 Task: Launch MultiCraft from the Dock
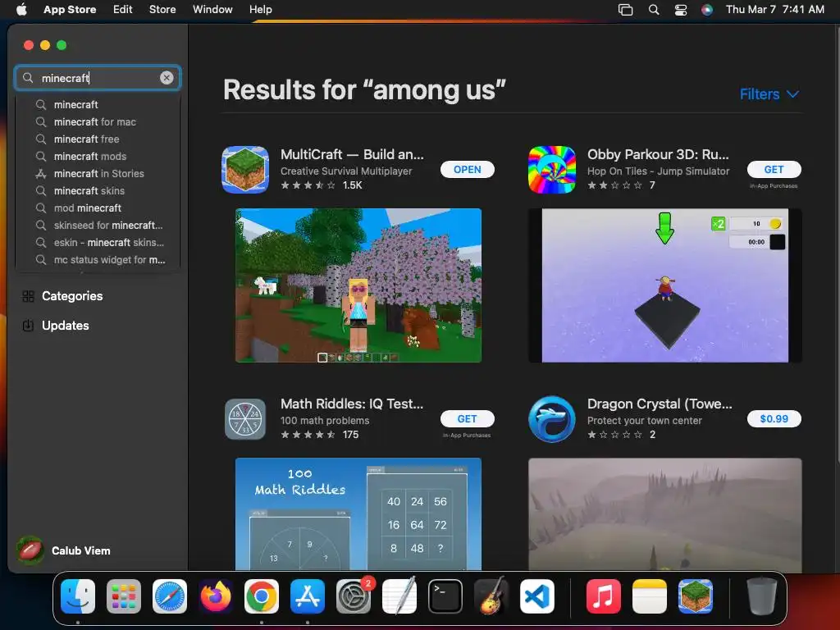(x=696, y=596)
